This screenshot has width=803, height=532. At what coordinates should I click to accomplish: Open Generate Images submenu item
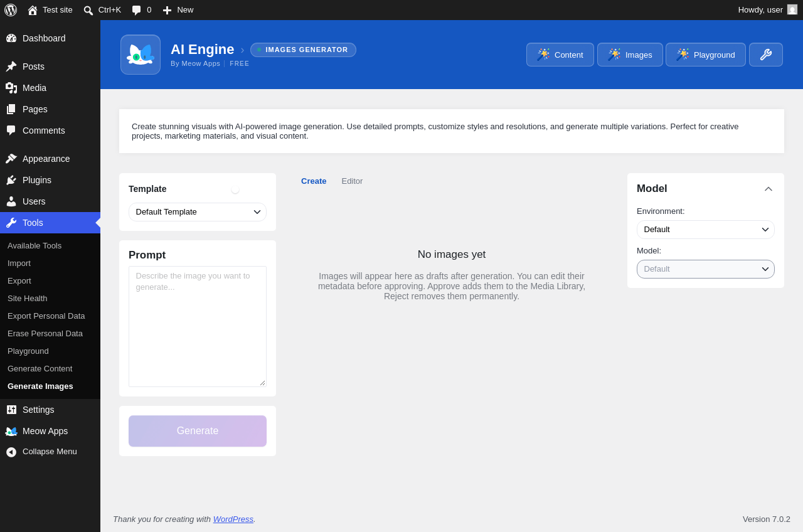(x=41, y=386)
